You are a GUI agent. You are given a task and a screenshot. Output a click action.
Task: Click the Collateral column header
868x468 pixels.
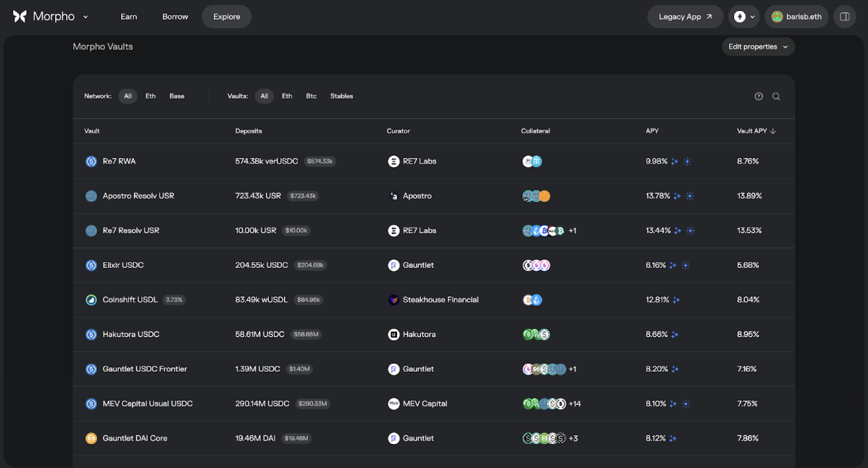[x=535, y=131]
